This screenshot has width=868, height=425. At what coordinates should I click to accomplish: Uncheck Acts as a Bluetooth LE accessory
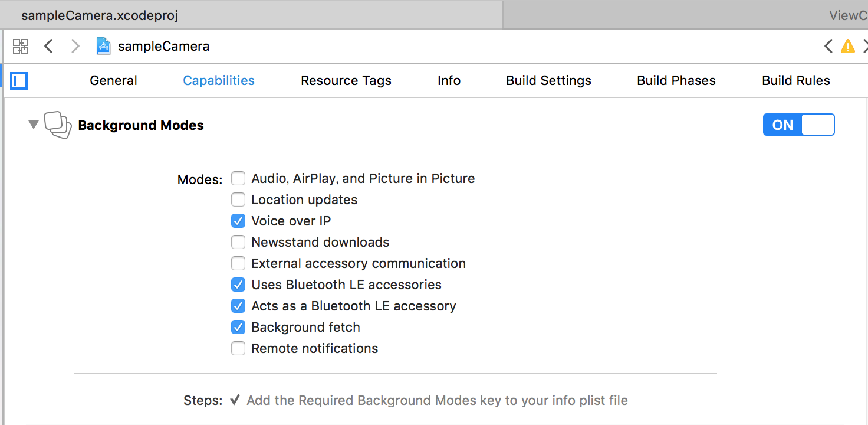tap(238, 306)
